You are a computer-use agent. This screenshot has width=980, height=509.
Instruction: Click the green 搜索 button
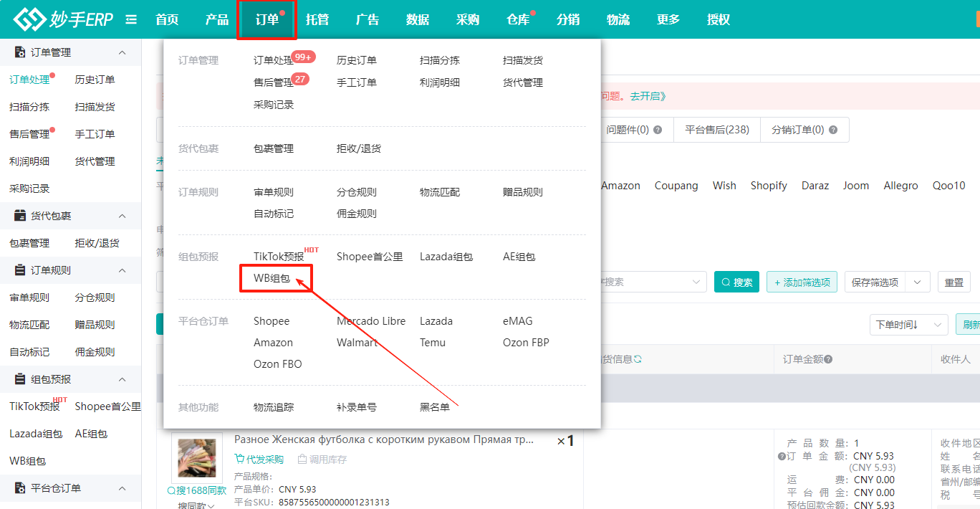point(736,282)
